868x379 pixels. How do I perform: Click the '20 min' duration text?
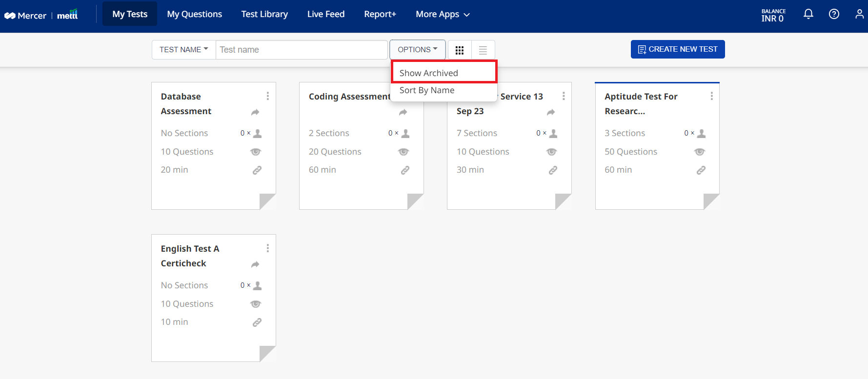174,170
